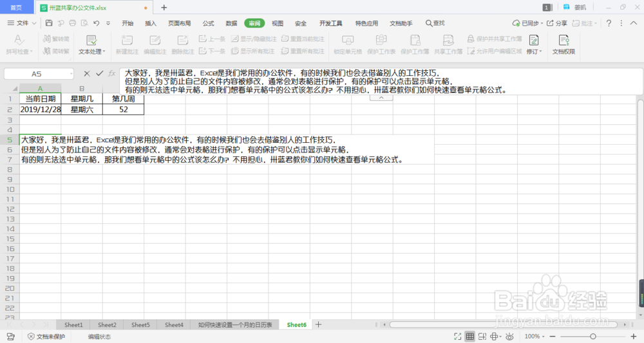
Task: Collapse the expanded formula bar
Action: [381, 98]
